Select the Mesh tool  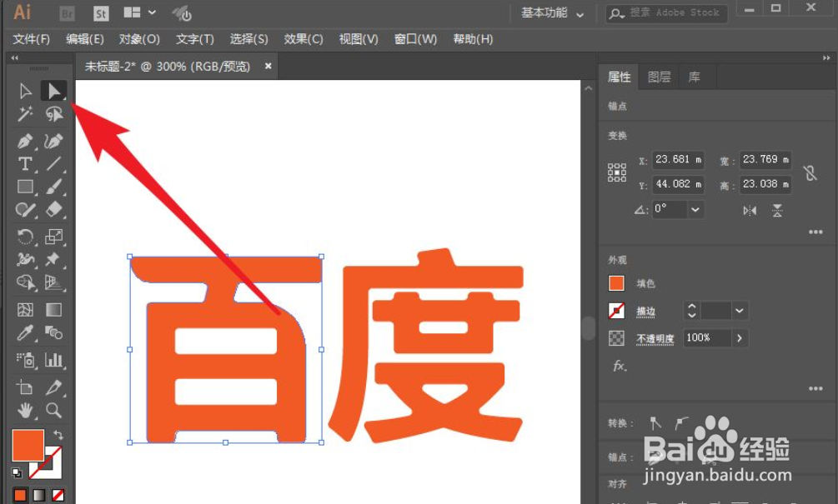tap(25, 310)
